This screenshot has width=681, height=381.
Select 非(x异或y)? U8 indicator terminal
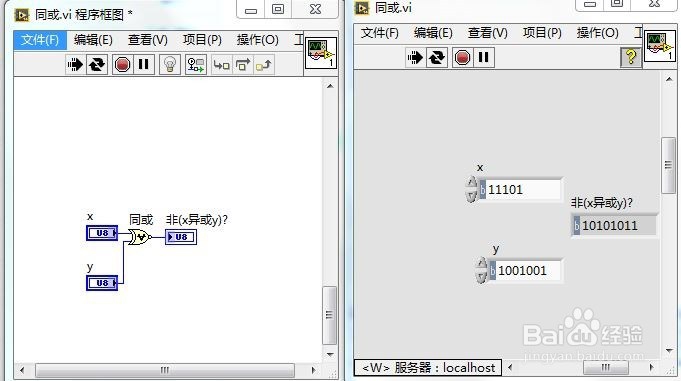(181, 237)
